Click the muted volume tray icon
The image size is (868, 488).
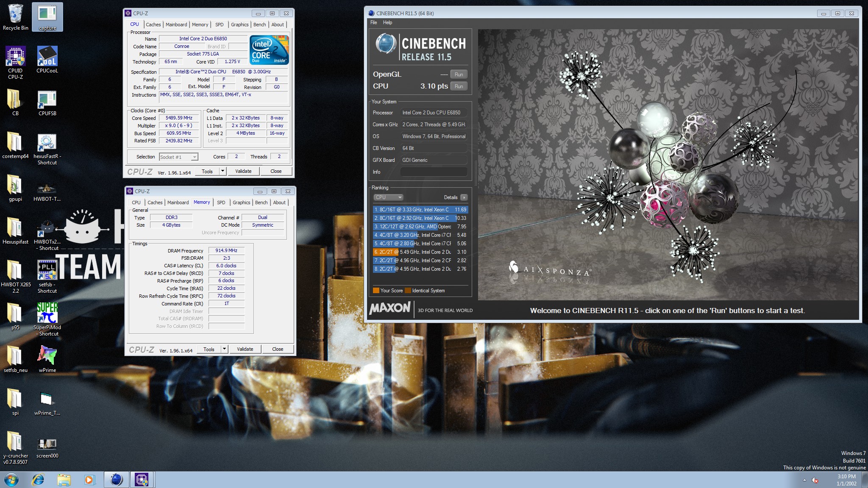[815, 480]
